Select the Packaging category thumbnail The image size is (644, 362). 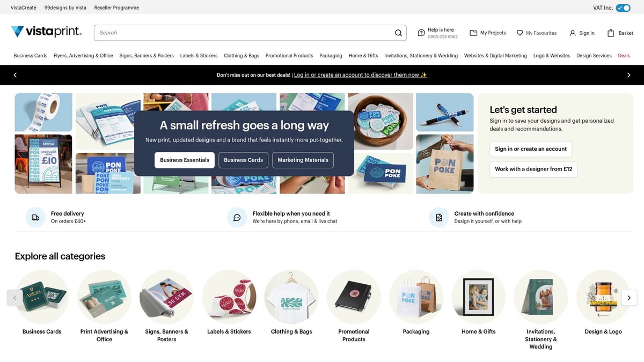coord(416,297)
